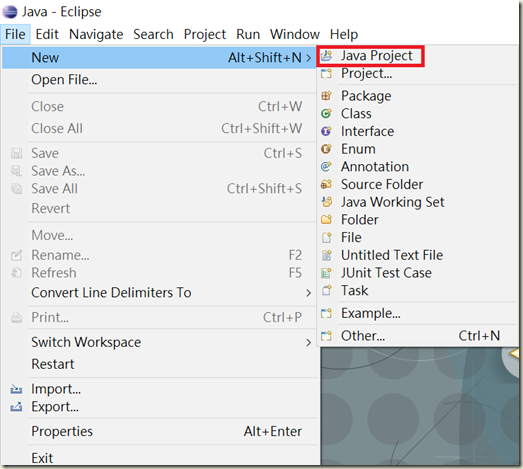The height and width of the screenshot is (469, 523).
Task: Click the Enum icon
Action: click(x=327, y=149)
